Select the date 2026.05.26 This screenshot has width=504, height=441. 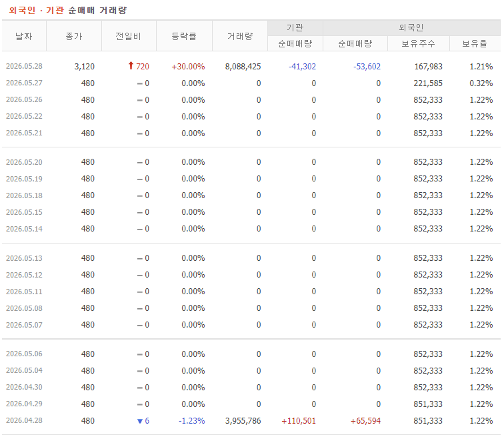point(24,99)
